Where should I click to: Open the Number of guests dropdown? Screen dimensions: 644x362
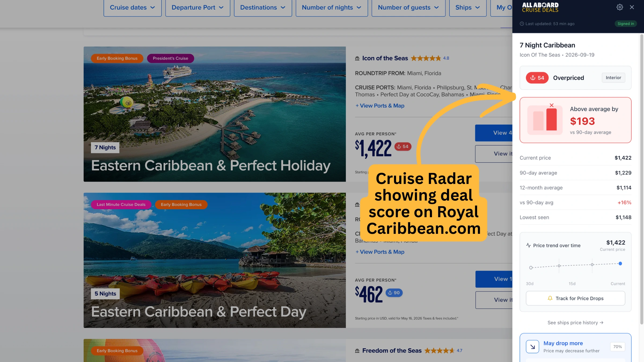pos(408,8)
